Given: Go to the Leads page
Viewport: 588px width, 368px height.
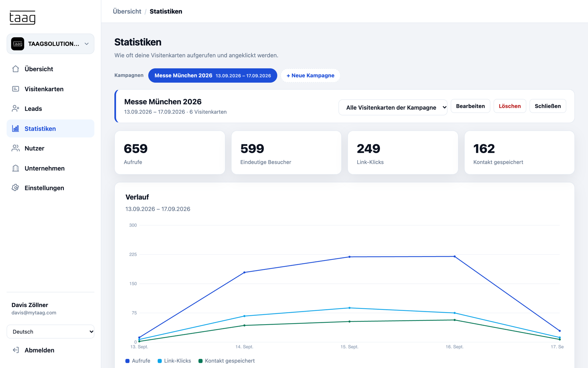Looking at the screenshot, I should [50, 109].
